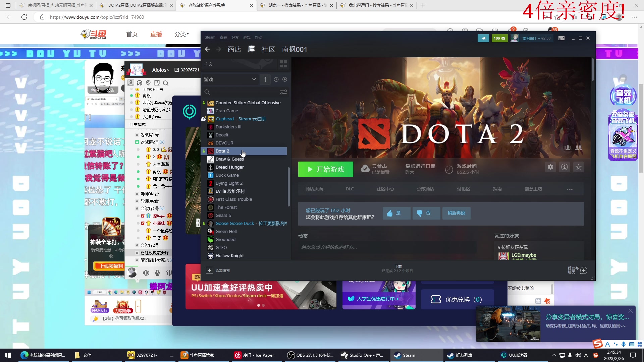The width and height of the screenshot is (644, 362).
Task: Open a new browser tab
Action: coord(423,5)
